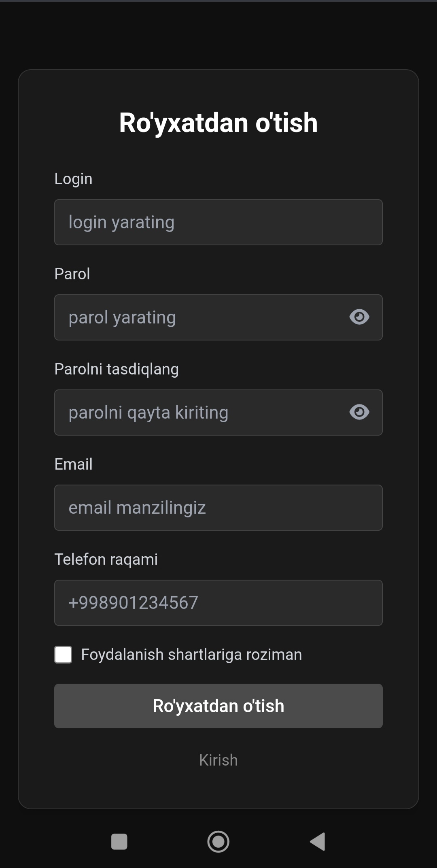Show password in the Parol field
The width and height of the screenshot is (437, 868).
(359, 317)
